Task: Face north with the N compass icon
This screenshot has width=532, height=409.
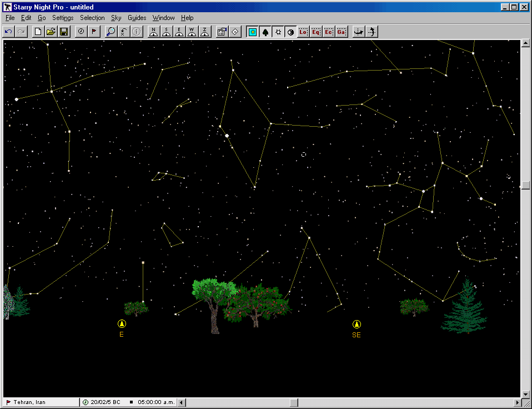Action: (153, 32)
